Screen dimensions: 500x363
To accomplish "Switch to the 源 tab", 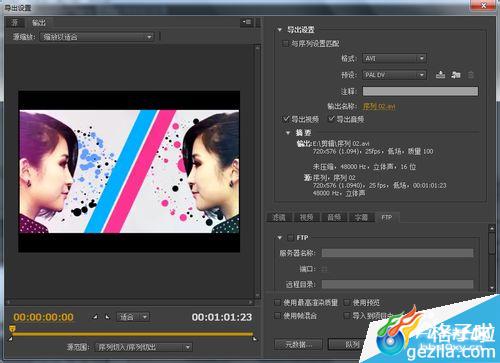I will coord(15,22).
